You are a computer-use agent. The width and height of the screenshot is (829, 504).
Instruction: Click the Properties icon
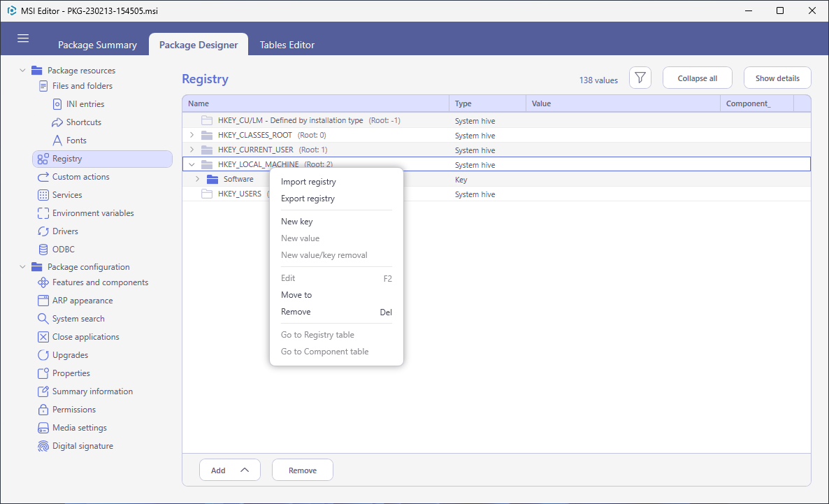pos(43,373)
